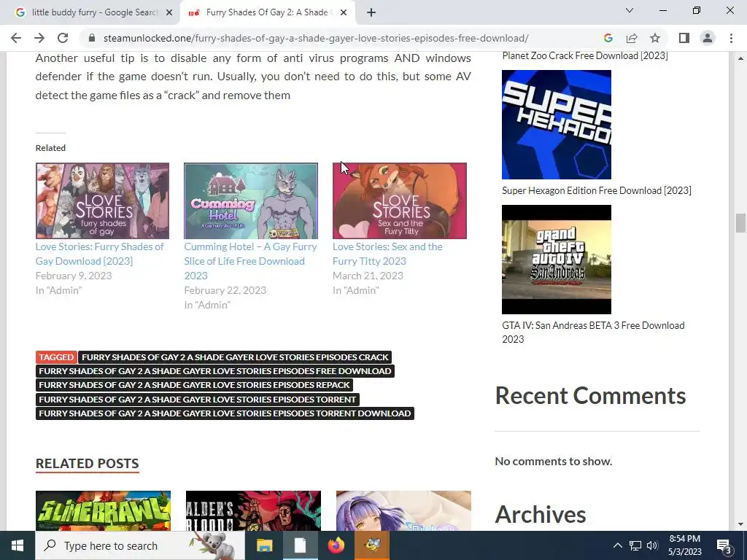The width and height of the screenshot is (747, 560).
Task: Select the 'No comments to show.' text
Action: tap(554, 461)
